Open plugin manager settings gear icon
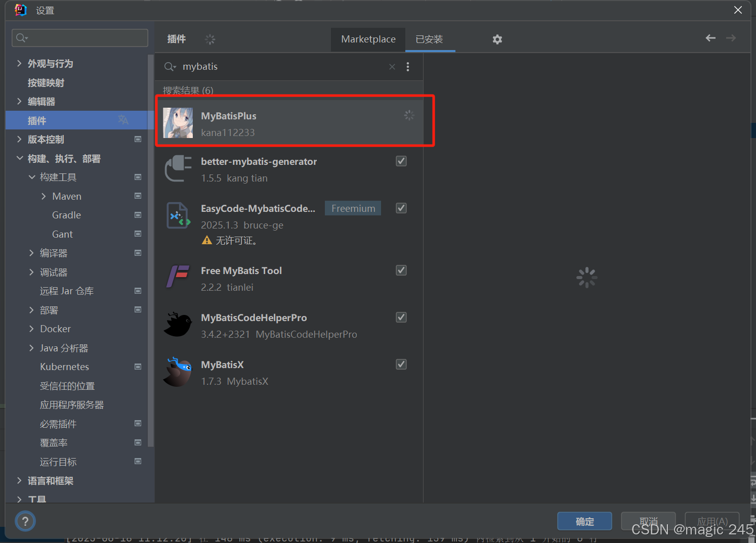756x543 pixels. click(x=497, y=39)
